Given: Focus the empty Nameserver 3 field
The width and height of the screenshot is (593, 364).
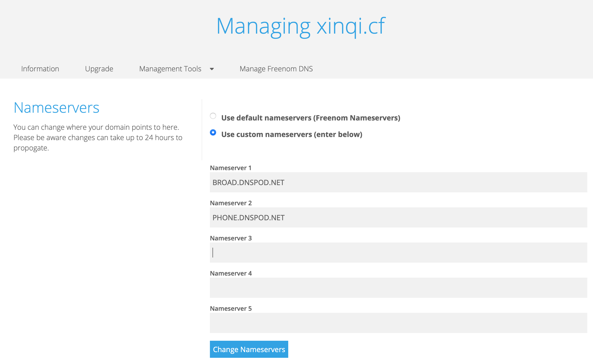Looking at the screenshot, I should (x=398, y=253).
